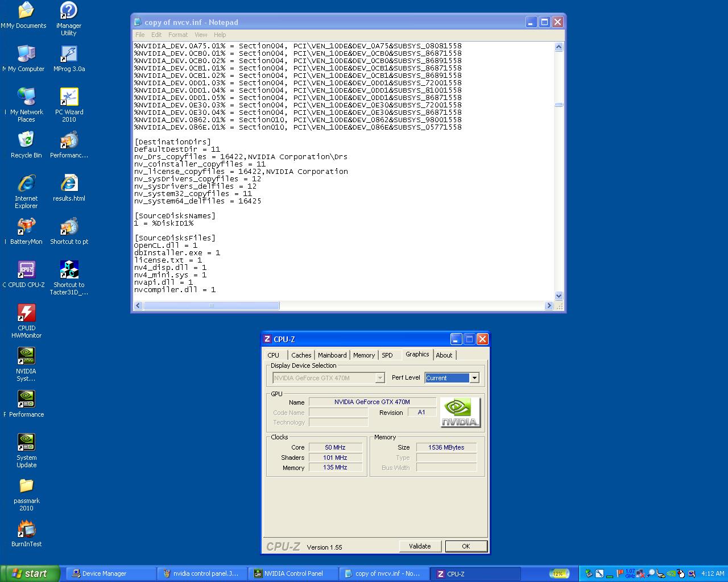This screenshot has width=728, height=582.
Task: Click the '[SourceDisksFiles]' line in Notepad
Action: 175,238
